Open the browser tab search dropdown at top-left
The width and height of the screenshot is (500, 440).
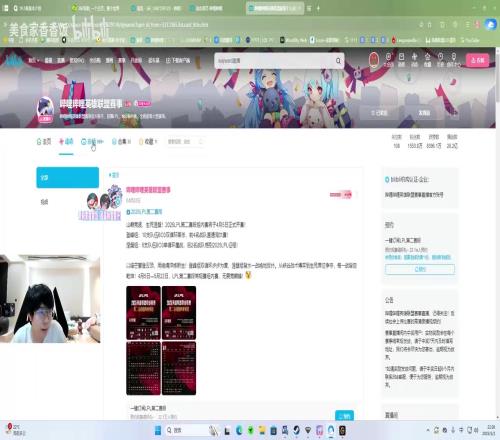[x=5, y=8]
